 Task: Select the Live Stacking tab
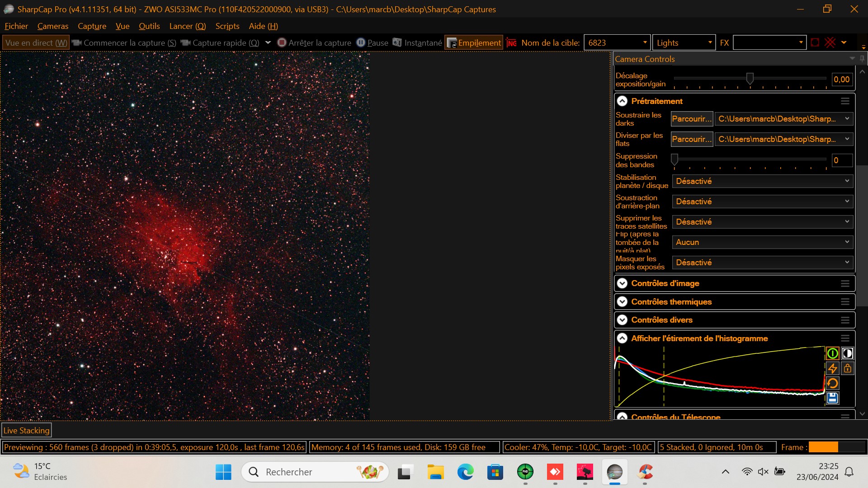point(26,431)
